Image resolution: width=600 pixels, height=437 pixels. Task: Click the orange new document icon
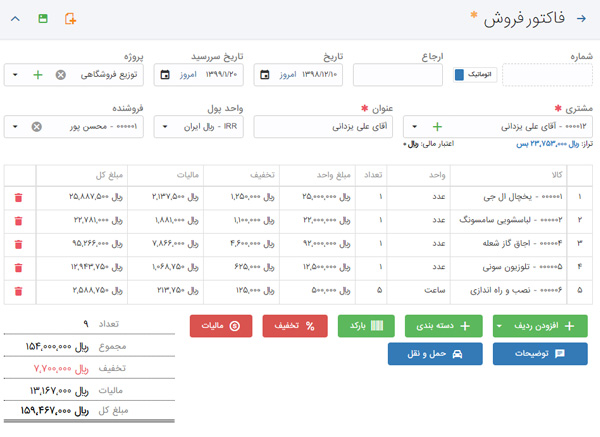click(x=69, y=18)
